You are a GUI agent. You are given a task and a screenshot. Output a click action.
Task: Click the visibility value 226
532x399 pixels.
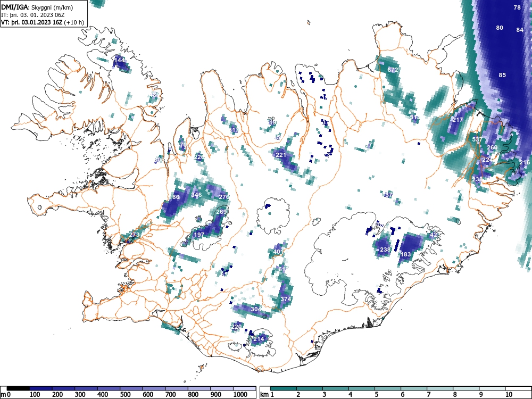(199, 157)
